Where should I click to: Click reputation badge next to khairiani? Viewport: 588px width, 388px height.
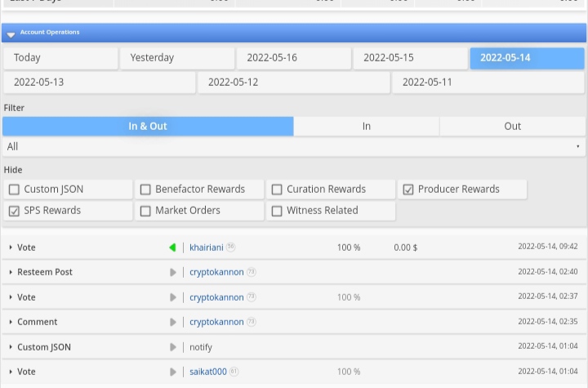(230, 247)
